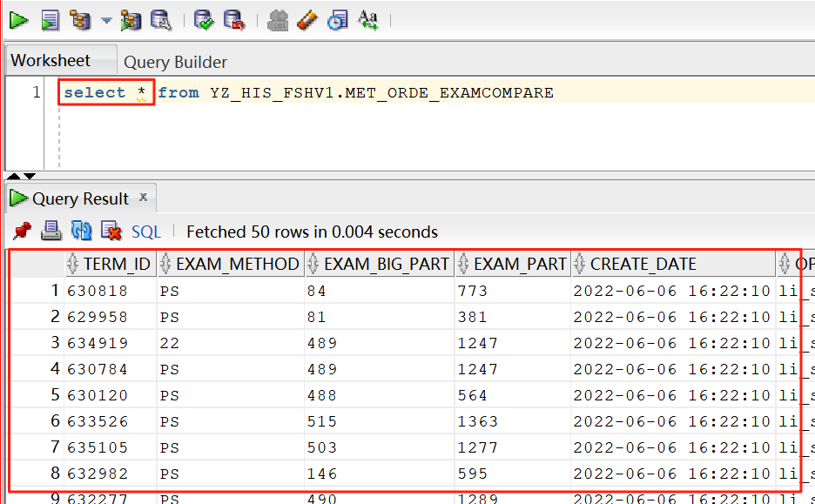Click the Autotrace icon
Viewport: 815px width, 504px height.
click(x=131, y=19)
